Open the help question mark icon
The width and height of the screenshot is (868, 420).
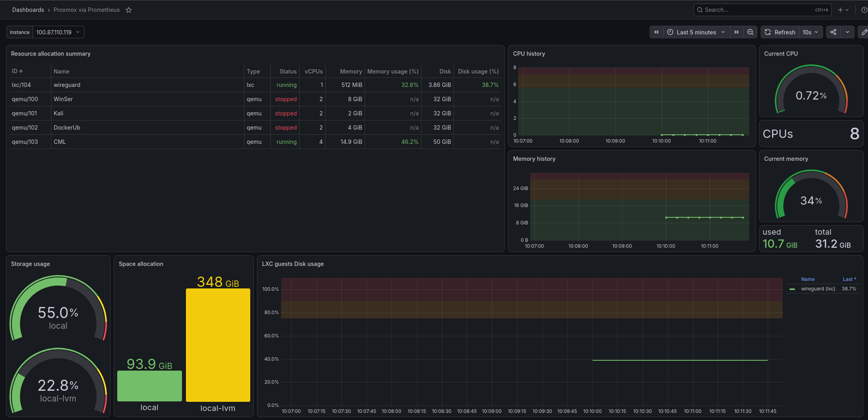[x=864, y=10]
